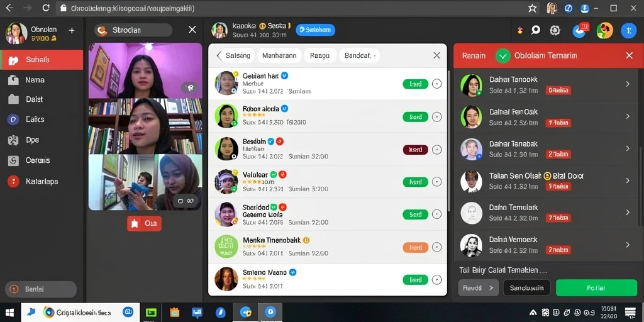Image resolution: width=644 pixels, height=322 pixels.
Task: Close the contact list dialog
Action: coord(436,55)
